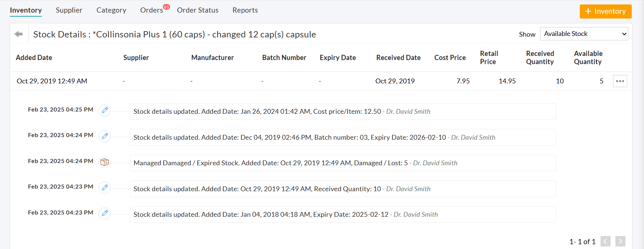The image size is (644, 249).
Task: Go to next page of stock records
Action: pyautogui.click(x=620, y=241)
